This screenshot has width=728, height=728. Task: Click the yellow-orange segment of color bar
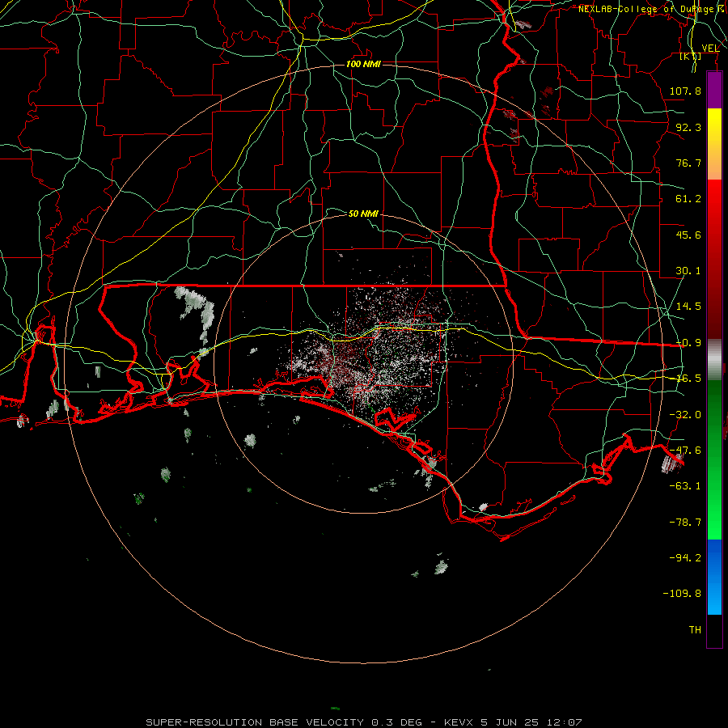[714, 145]
